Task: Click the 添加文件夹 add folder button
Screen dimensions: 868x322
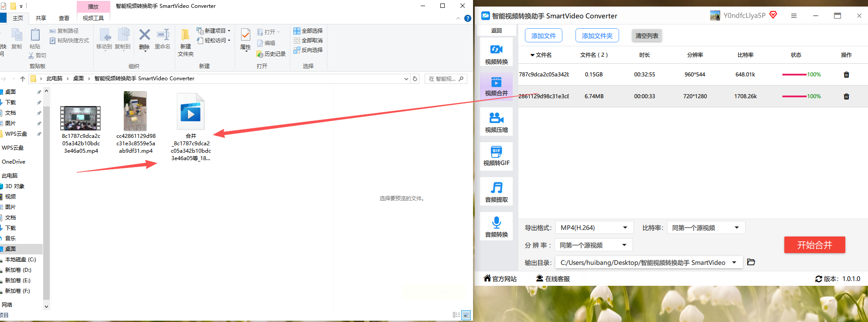Action: pyautogui.click(x=597, y=36)
